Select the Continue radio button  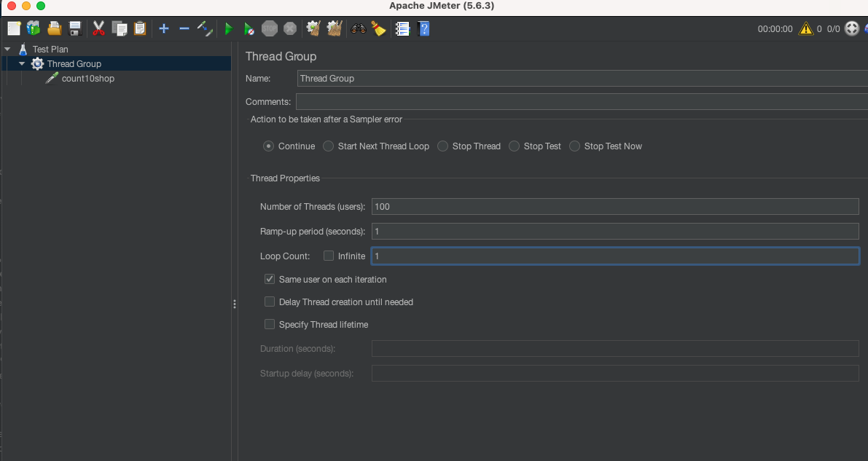click(268, 146)
